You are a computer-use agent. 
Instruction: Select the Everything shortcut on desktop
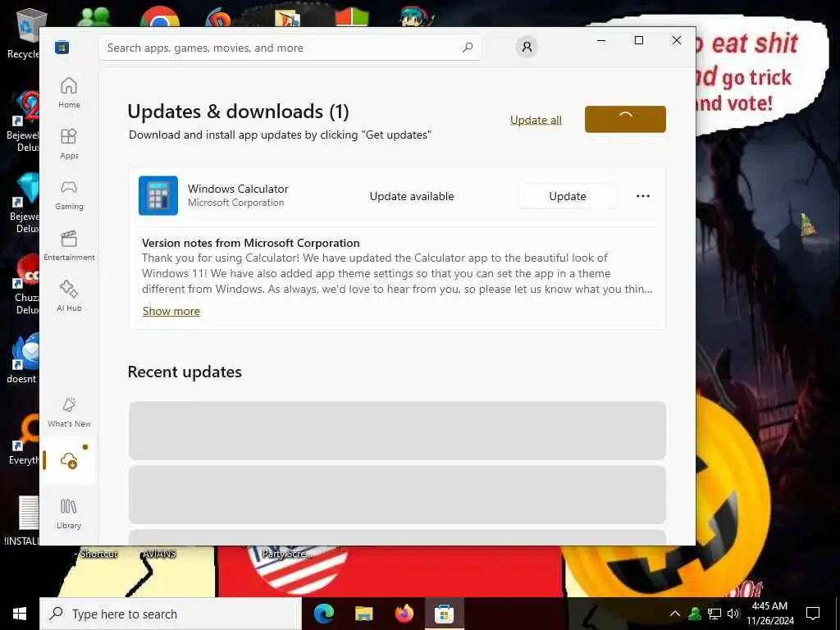coord(25,440)
